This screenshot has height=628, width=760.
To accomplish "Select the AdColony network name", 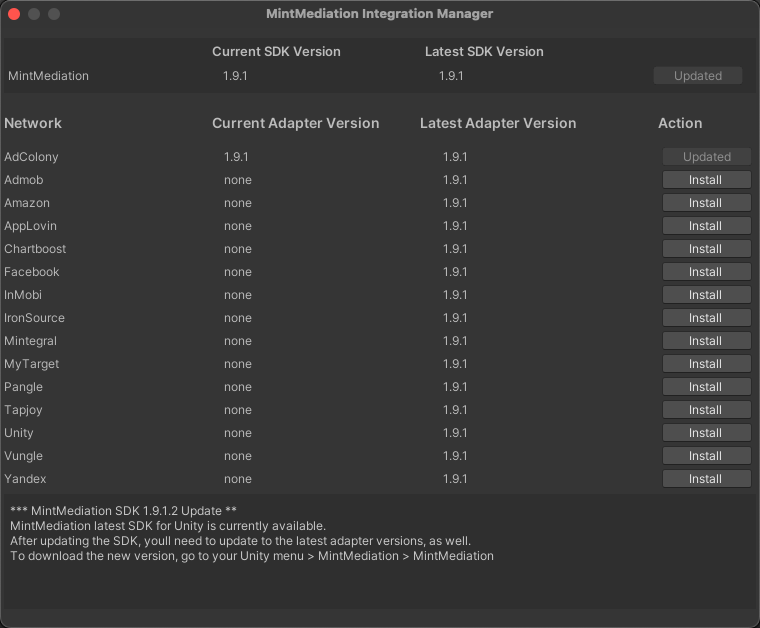I will click(31, 157).
